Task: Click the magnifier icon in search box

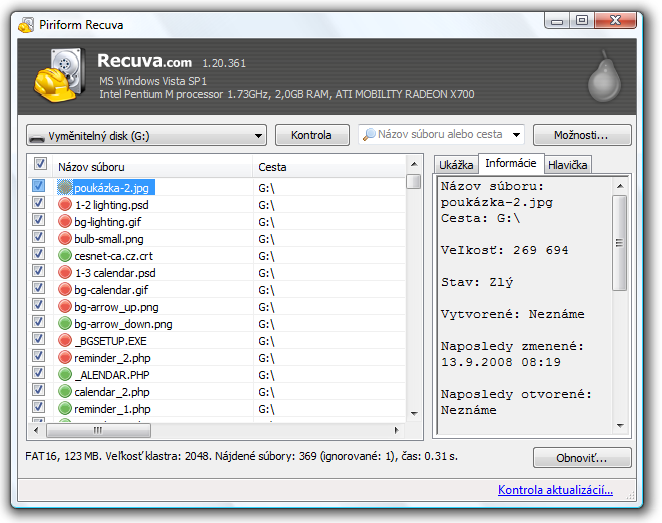Action: tap(369, 134)
